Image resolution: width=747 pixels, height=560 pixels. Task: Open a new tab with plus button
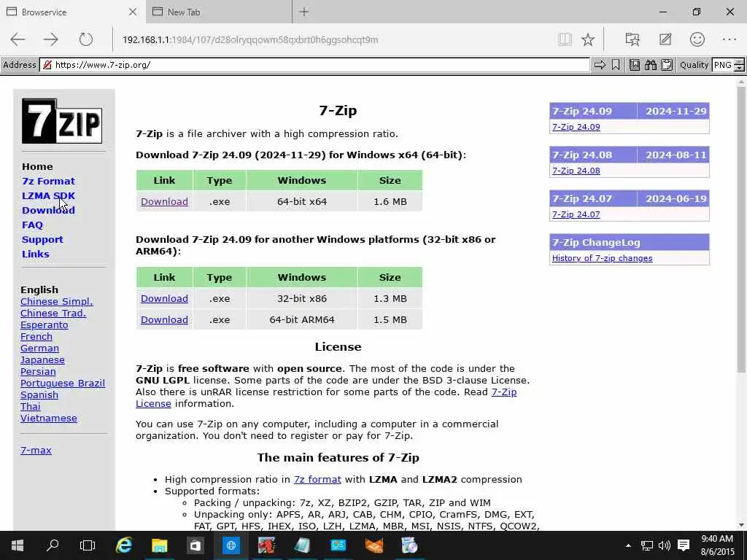tap(304, 12)
